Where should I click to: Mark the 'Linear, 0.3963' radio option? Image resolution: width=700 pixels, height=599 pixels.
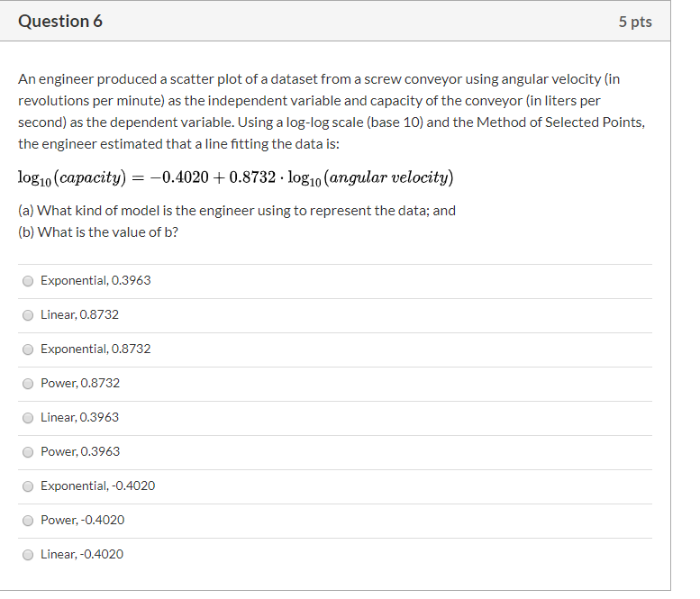click(28, 418)
